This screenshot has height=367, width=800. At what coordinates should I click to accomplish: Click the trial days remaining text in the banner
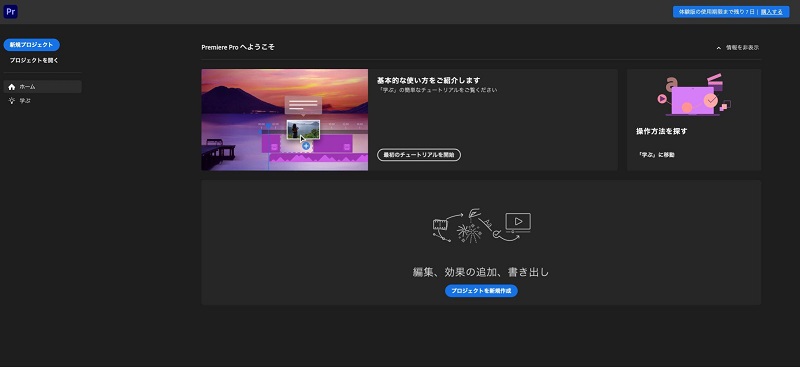point(716,12)
